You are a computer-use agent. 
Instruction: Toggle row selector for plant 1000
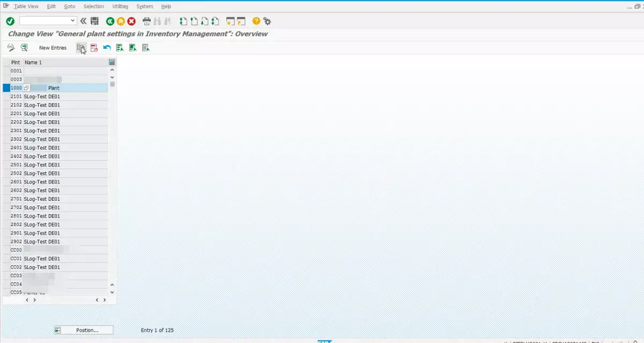(6, 87)
